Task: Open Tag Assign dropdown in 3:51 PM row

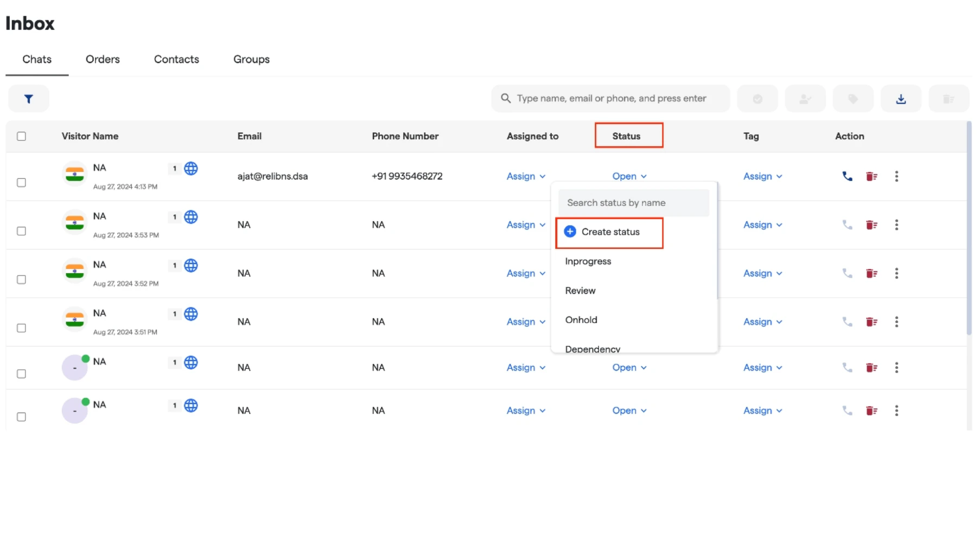Action: click(x=762, y=322)
